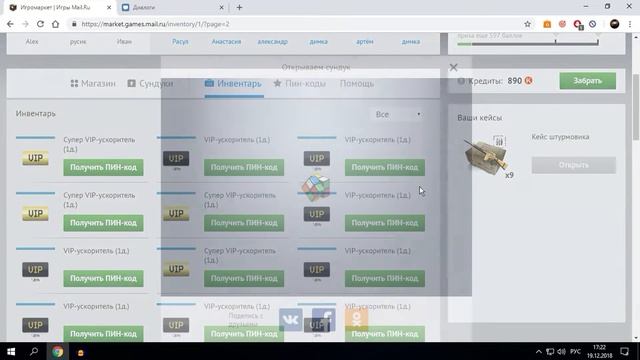
Task: Share via the Facebook icon
Action: (x=324, y=320)
